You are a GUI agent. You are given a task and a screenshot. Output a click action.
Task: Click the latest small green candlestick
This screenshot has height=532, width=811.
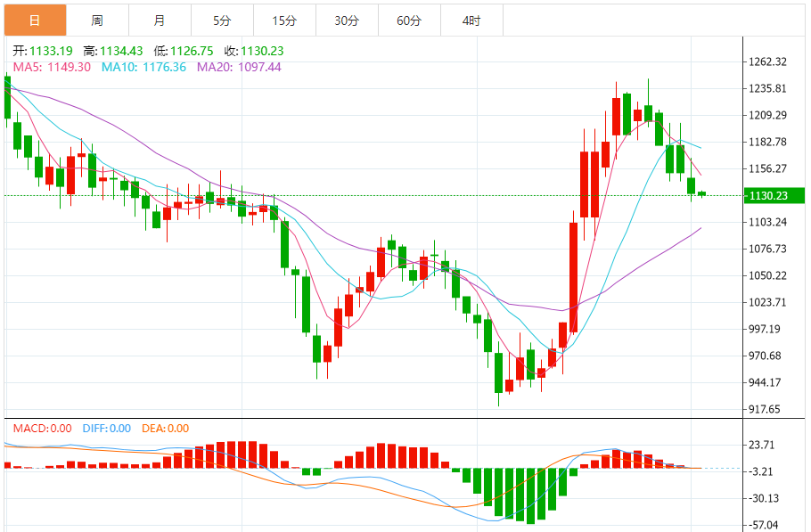[x=702, y=194]
